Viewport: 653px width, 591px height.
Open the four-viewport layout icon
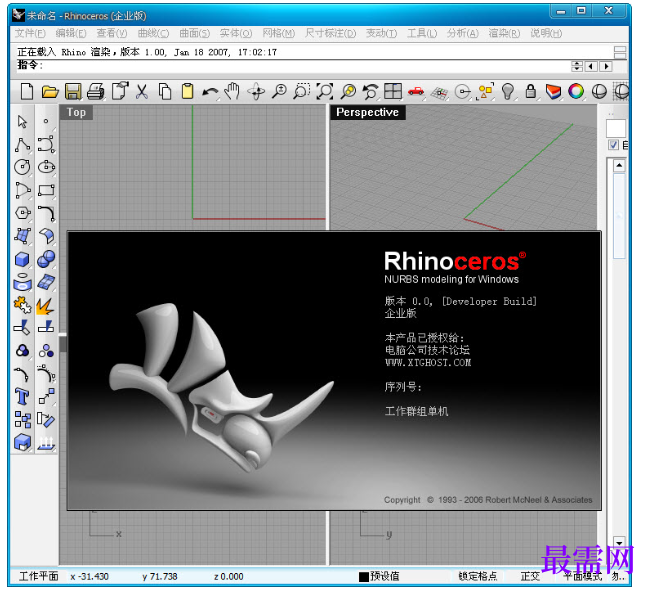coord(393,91)
